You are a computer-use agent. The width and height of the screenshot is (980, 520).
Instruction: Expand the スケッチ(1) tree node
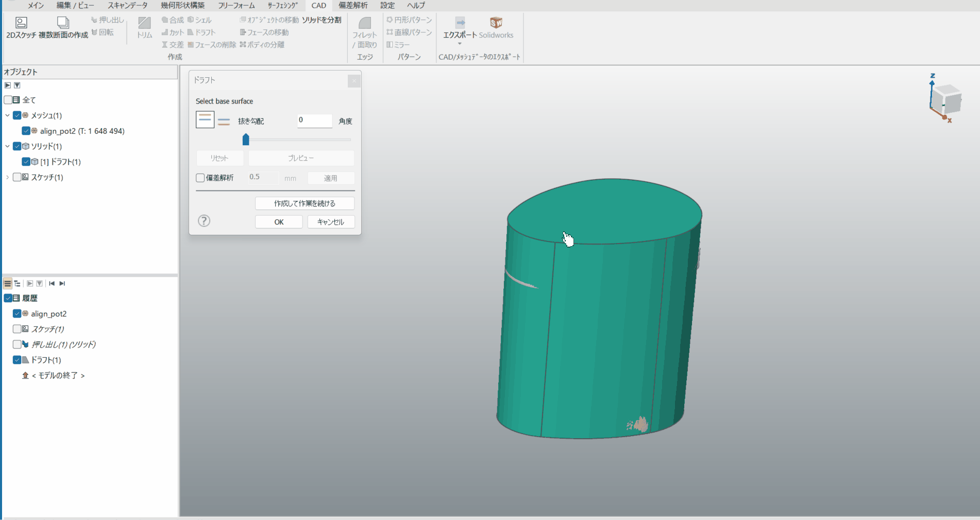(x=7, y=177)
